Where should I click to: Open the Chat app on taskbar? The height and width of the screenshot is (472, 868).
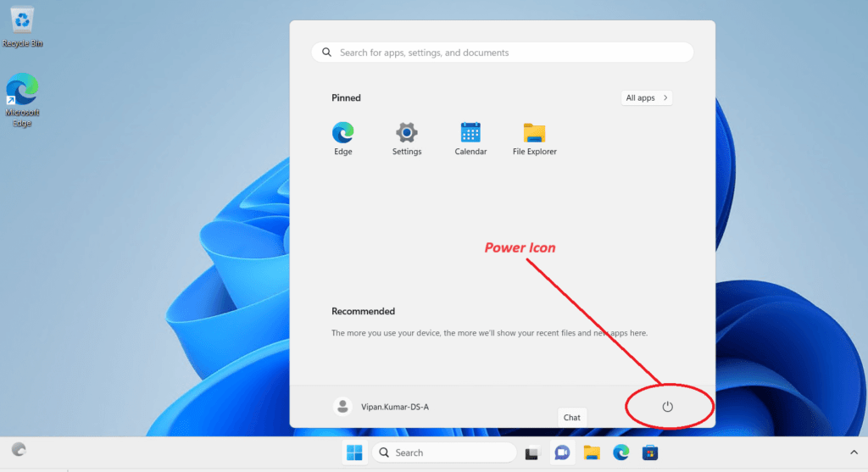(562, 453)
